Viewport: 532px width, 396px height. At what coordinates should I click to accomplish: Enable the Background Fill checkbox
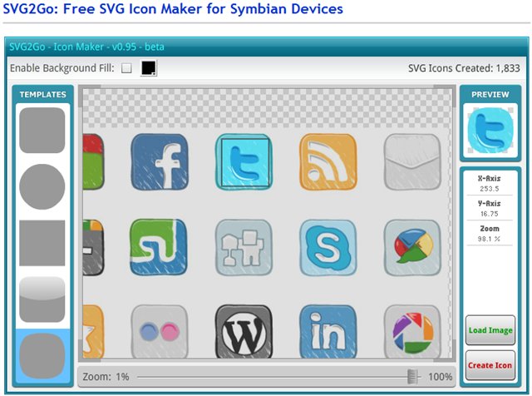tap(126, 68)
